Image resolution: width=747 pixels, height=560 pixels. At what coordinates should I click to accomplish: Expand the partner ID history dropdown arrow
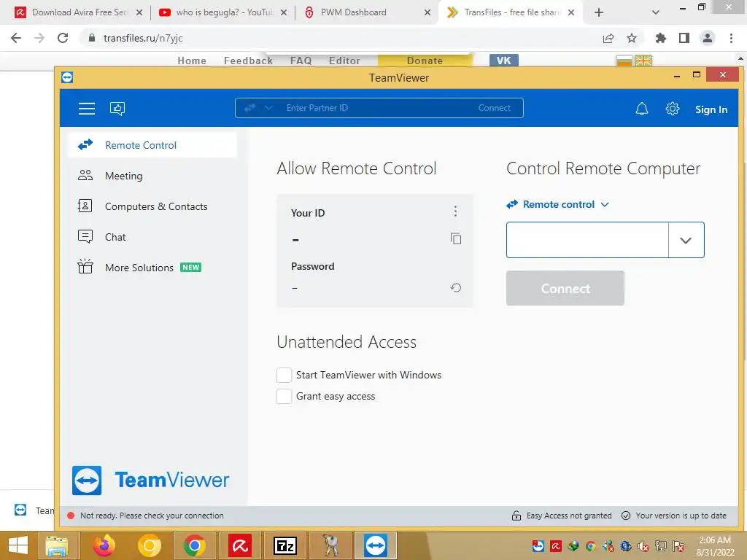click(x=686, y=240)
